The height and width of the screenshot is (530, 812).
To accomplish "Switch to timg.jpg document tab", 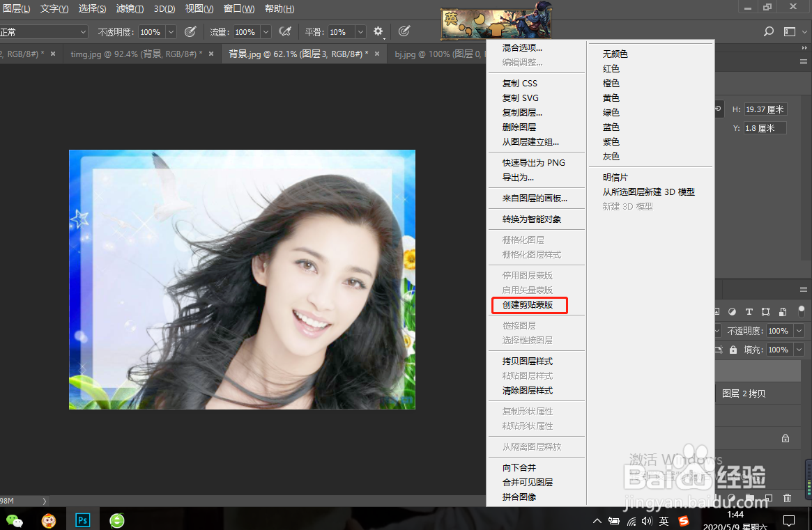I will (x=136, y=54).
